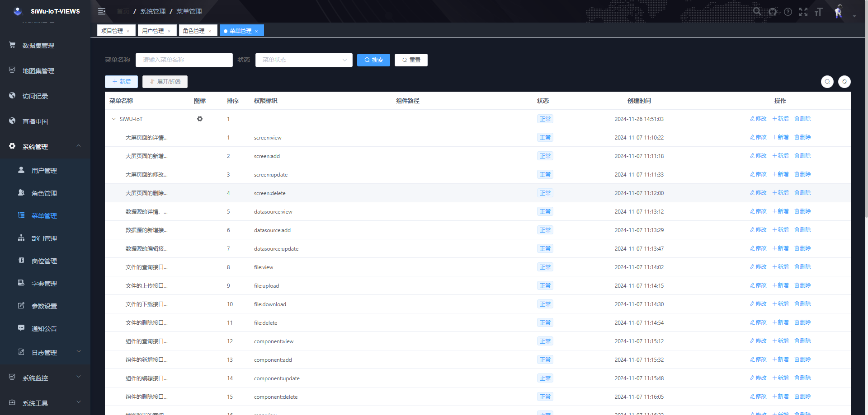Viewport: 868px width, 415px height.
Task: Click the 菜单名称 name input field
Action: pyautogui.click(x=184, y=60)
